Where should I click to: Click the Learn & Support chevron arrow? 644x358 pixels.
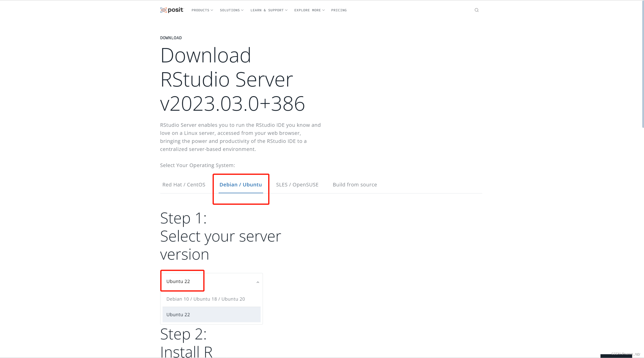click(286, 10)
